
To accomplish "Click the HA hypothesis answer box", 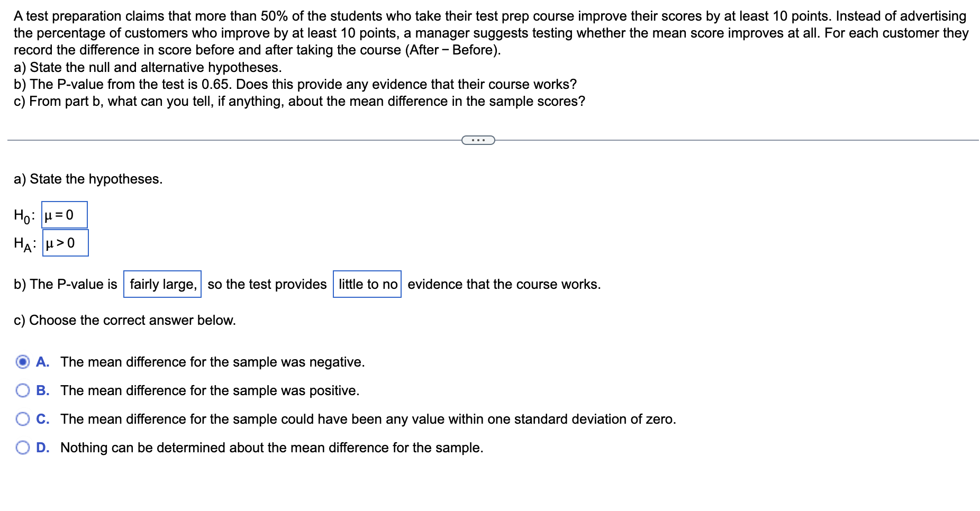I will 65,243.
